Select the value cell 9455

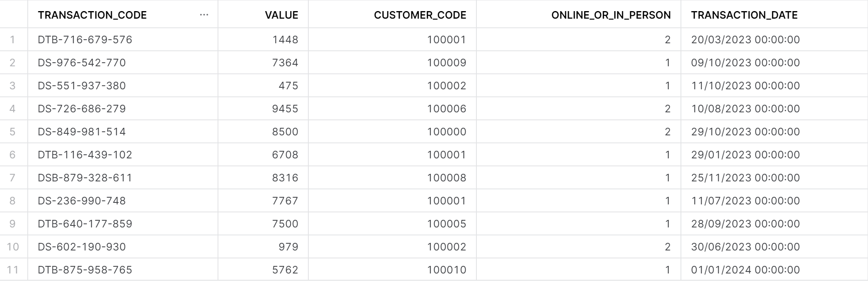285,109
